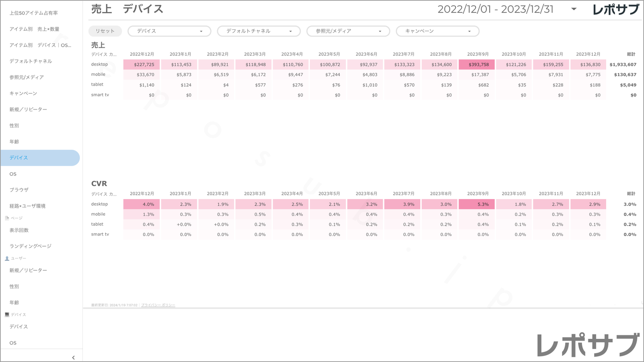644x362 pixels.
Task: Click the レポサブ logo at top right
Action: (x=615, y=10)
